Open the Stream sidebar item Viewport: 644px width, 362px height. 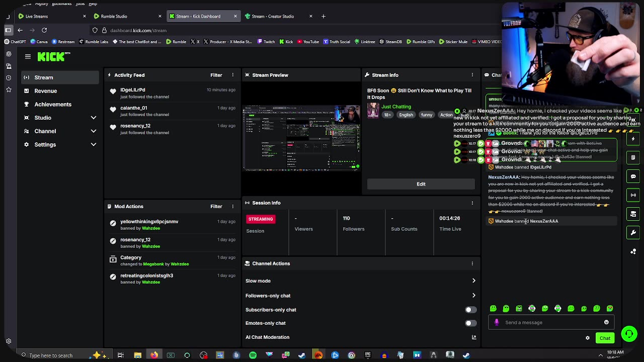coord(60,77)
